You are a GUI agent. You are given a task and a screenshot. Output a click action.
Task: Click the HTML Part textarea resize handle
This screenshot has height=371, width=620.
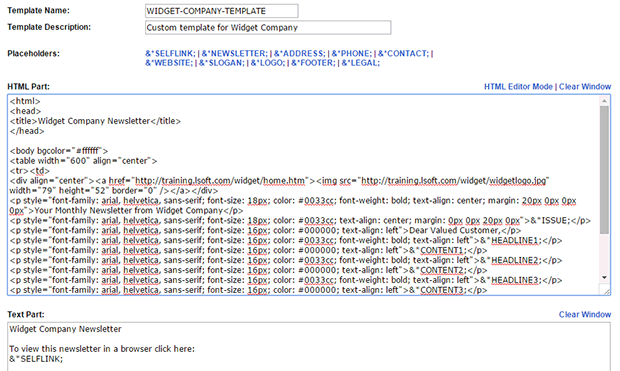pos(607,291)
